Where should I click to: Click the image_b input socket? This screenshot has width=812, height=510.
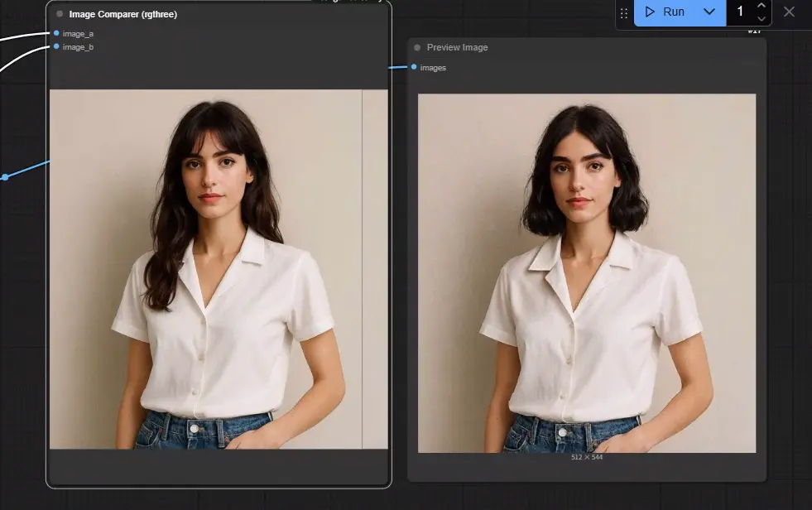click(x=56, y=46)
